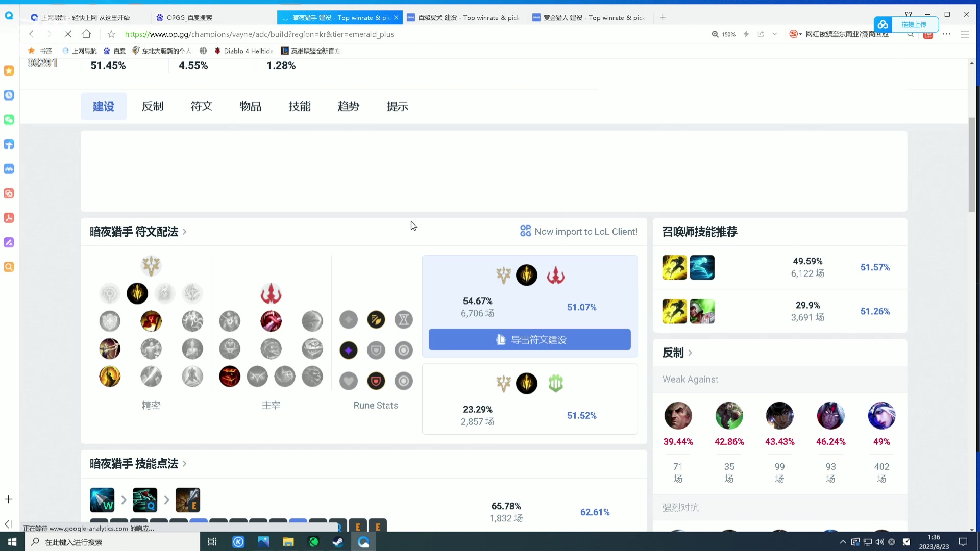
Task: Bookmark this page with the star icon
Action: click(x=111, y=34)
